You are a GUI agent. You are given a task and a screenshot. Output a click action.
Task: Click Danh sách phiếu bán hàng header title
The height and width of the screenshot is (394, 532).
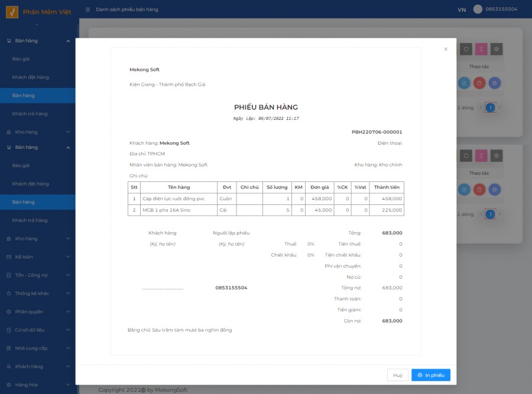pos(127,9)
